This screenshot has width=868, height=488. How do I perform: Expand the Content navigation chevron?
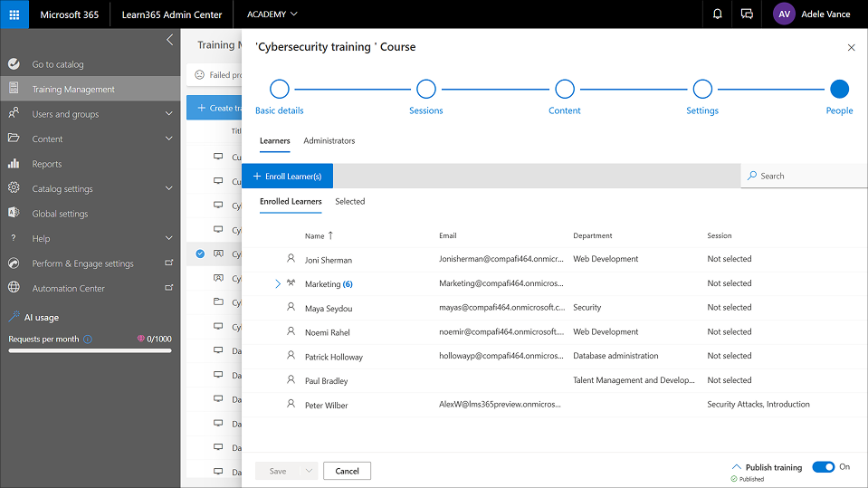169,139
